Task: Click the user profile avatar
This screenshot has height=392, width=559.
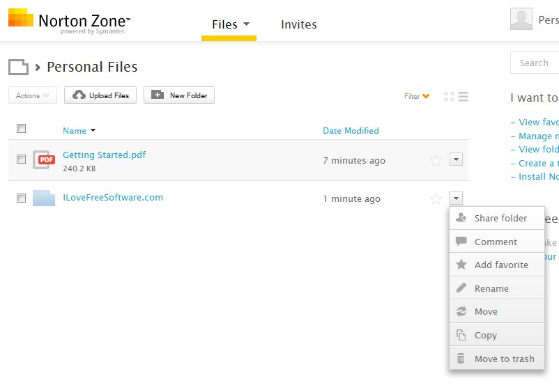Action: [521, 19]
